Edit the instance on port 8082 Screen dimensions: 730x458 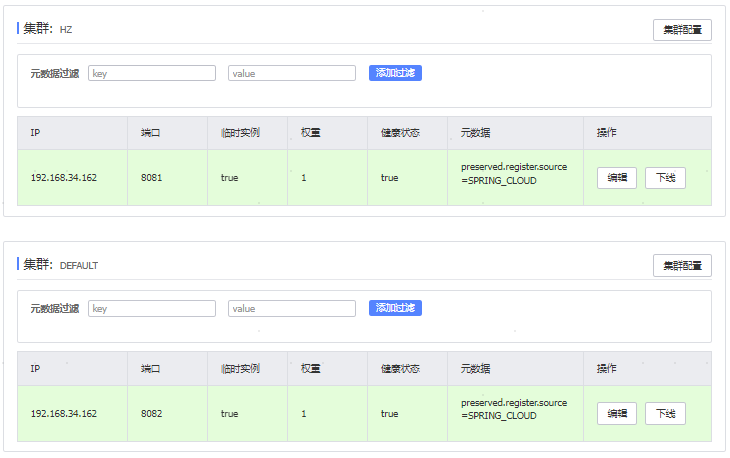click(x=617, y=414)
